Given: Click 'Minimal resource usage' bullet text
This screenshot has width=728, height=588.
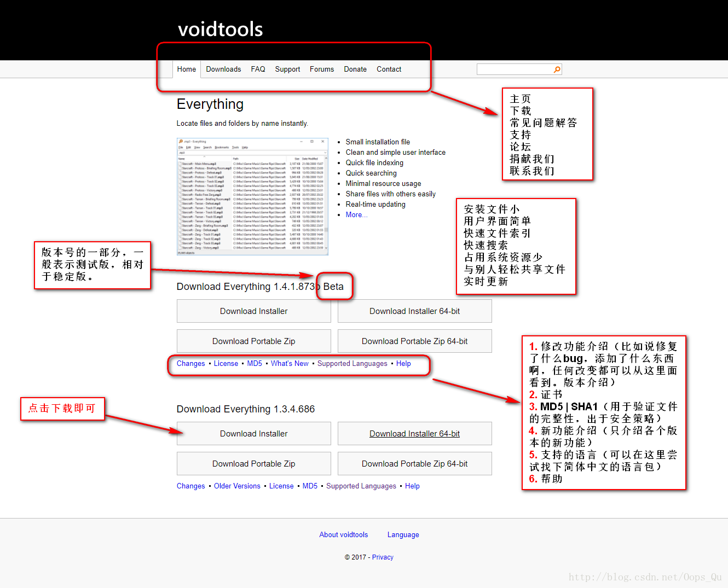Looking at the screenshot, I should 383,184.
